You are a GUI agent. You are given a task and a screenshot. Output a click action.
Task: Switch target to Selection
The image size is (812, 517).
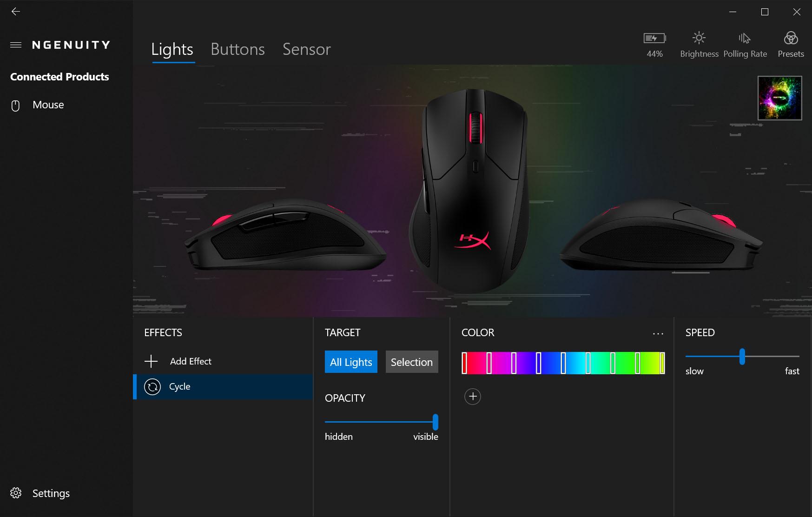point(412,362)
